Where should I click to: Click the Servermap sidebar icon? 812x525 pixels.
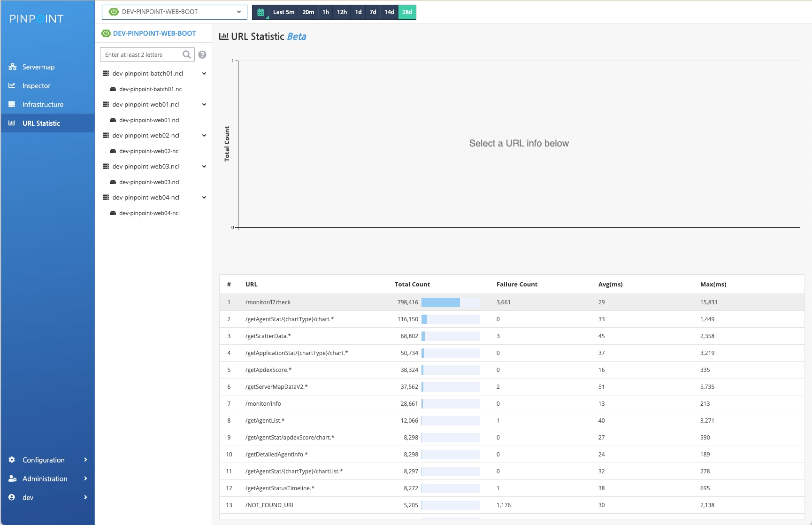(x=13, y=67)
